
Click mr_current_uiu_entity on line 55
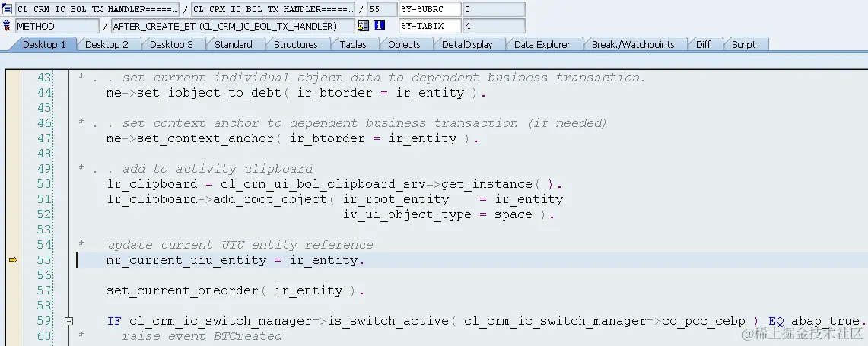click(186, 259)
